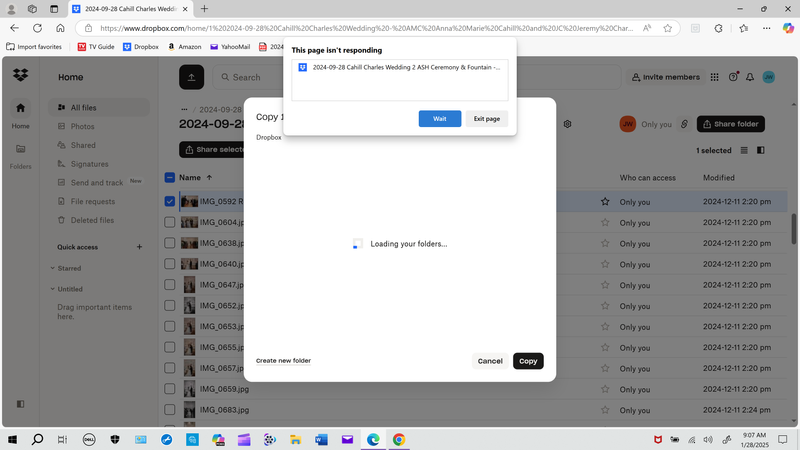This screenshot has width=800, height=450.
Task: Collapse Untitled section
Action: tap(53, 289)
